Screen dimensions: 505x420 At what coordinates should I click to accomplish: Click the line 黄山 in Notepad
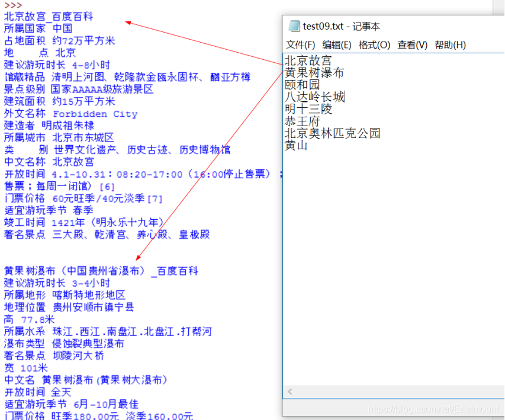295,145
